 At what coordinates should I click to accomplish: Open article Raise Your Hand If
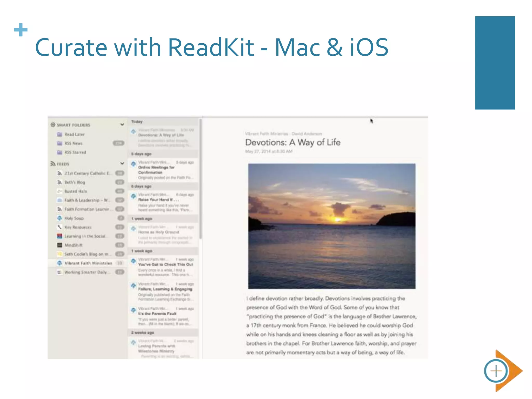[x=163, y=202]
